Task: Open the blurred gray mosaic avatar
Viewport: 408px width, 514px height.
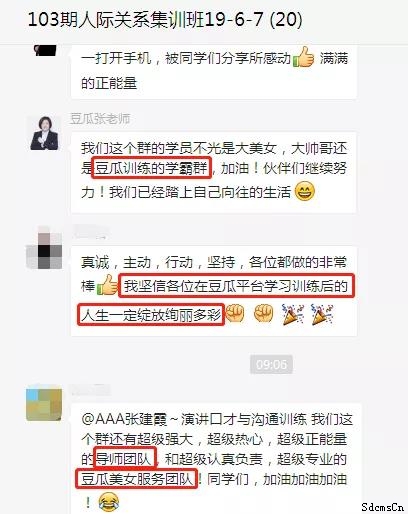Action: [x=44, y=246]
